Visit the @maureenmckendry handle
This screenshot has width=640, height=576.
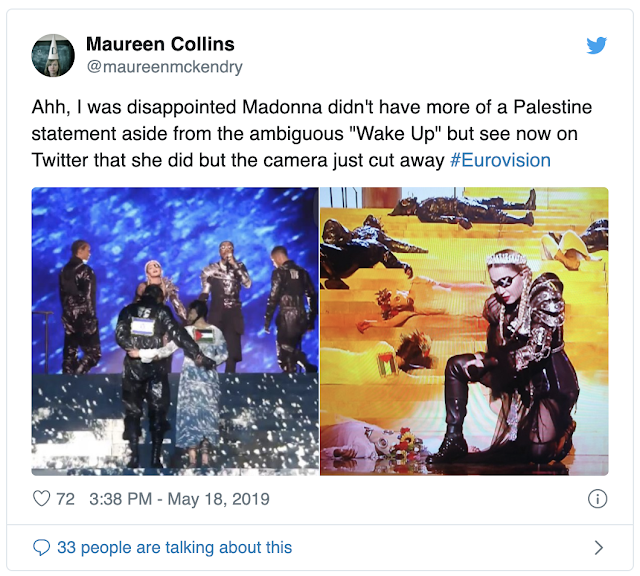tap(164, 67)
